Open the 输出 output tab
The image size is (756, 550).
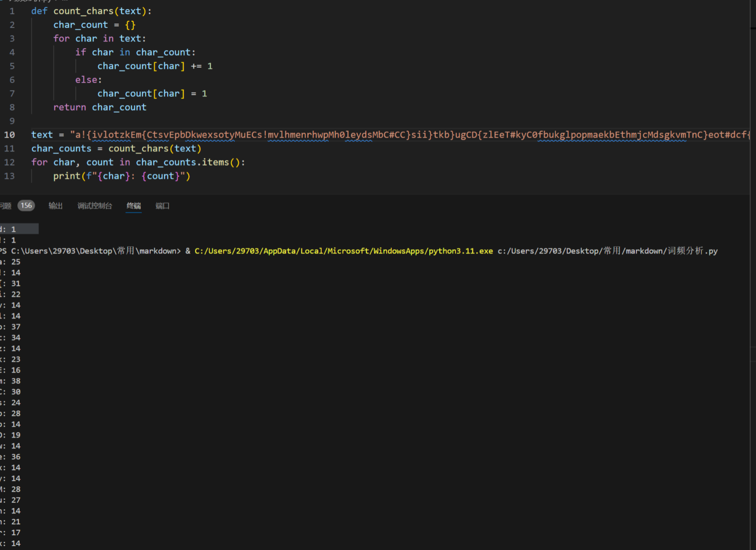coord(56,206)
